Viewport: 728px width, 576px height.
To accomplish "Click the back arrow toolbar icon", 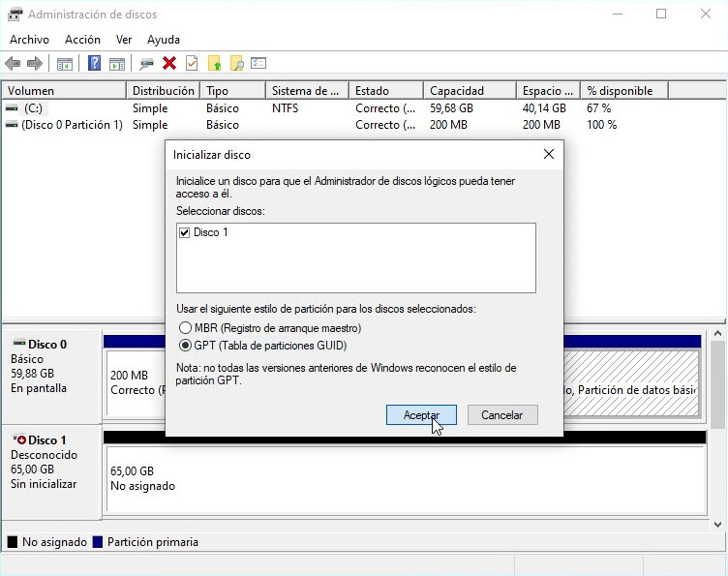I will [x=13, y=64].
